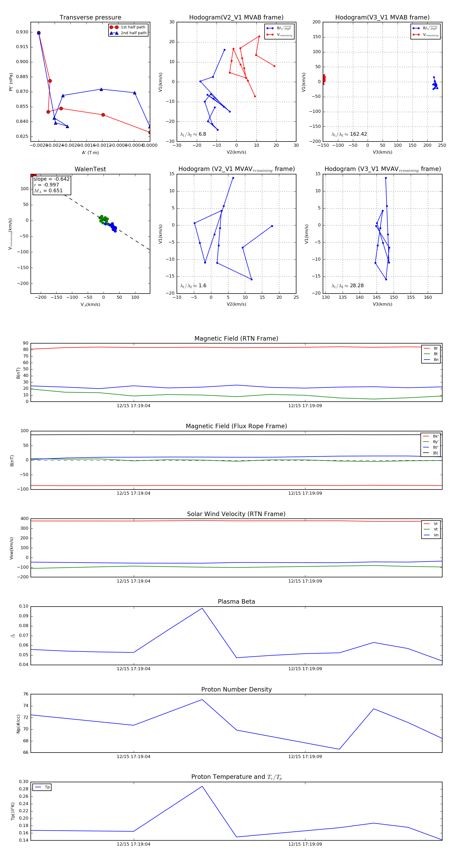
Task: Click the 'V_A(km/s)' x-axis label of WalenTest
Action: tap(90, 305)
